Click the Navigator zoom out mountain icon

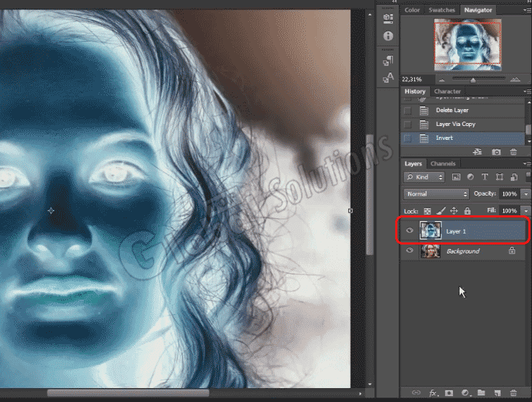pyautogui.click(x=442, y=80)
